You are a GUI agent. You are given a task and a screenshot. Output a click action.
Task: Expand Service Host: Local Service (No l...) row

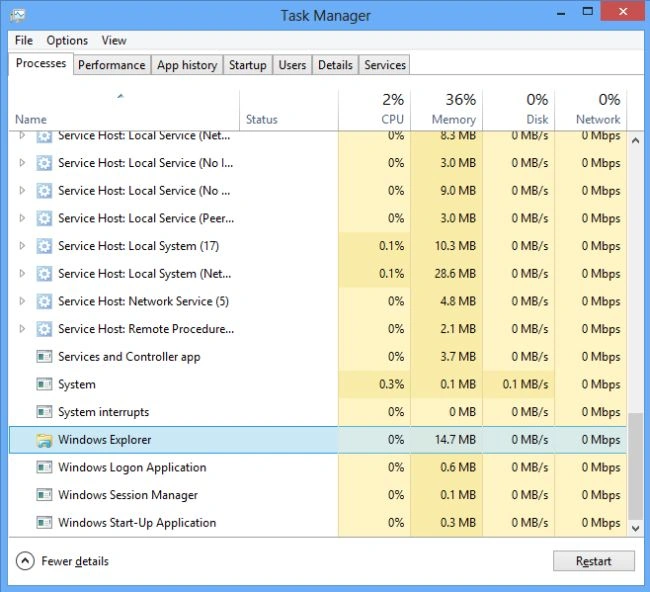[x=22, y=163]
